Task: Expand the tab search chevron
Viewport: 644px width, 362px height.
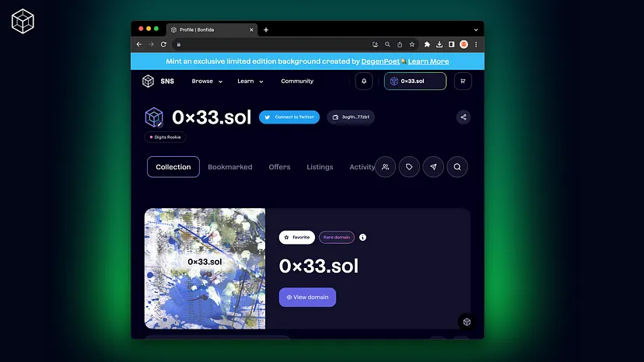Action: click(476, 30)
